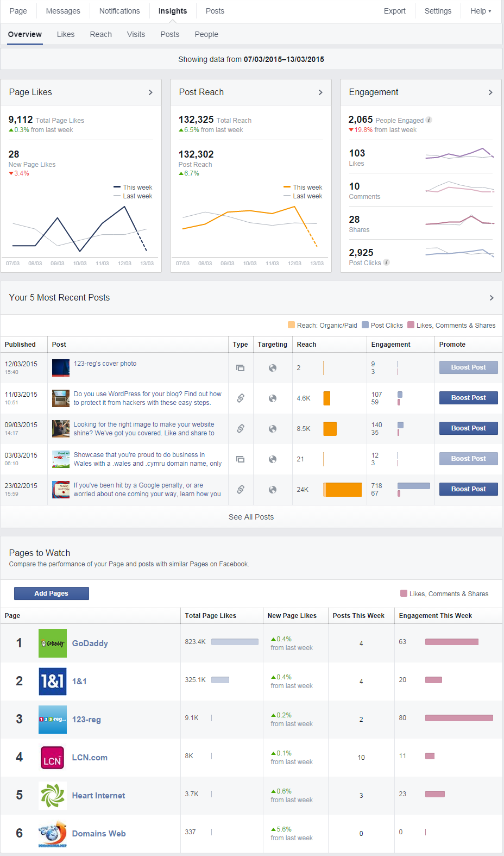The height and width of the screenshot is (856, 504).
Task: Click the Export link
Action: coord(395,11)
